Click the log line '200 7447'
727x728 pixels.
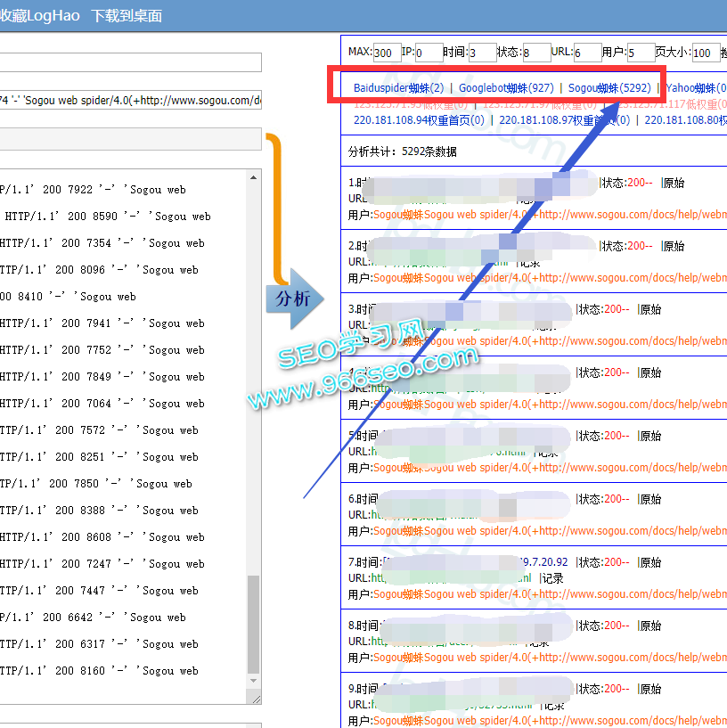100,591
